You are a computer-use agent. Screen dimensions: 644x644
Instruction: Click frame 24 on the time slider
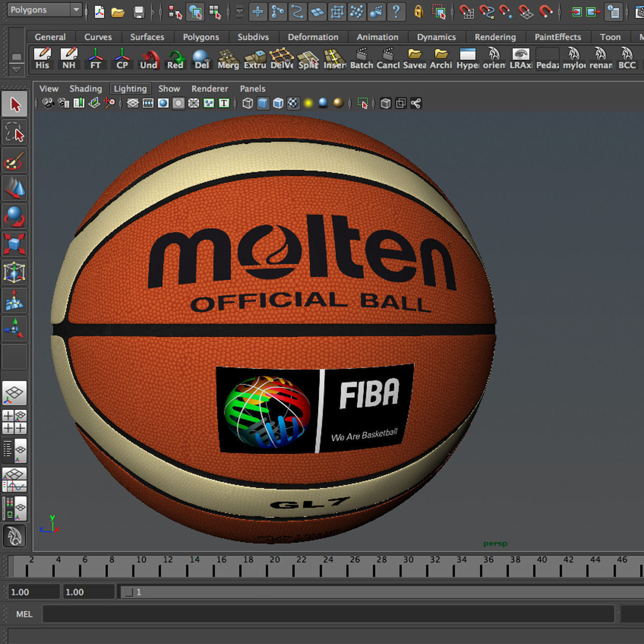tap(328, 566)
